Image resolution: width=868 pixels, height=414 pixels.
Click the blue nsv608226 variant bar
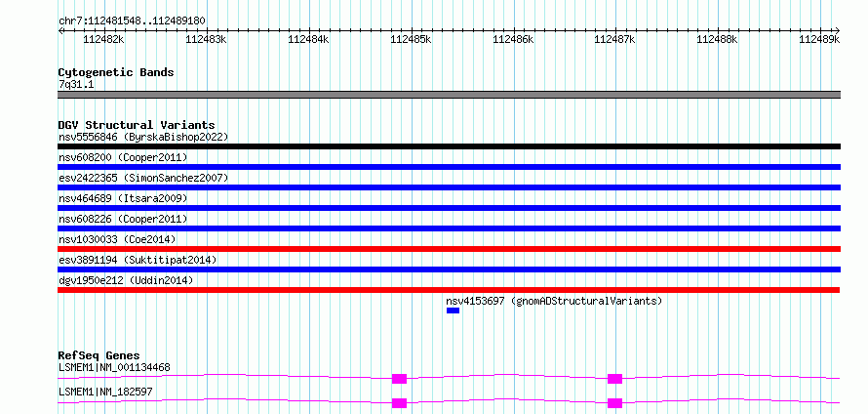point(449,228)
